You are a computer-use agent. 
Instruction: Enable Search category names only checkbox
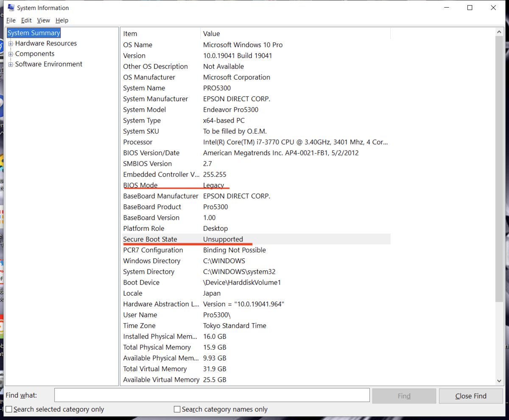point(177,409)
